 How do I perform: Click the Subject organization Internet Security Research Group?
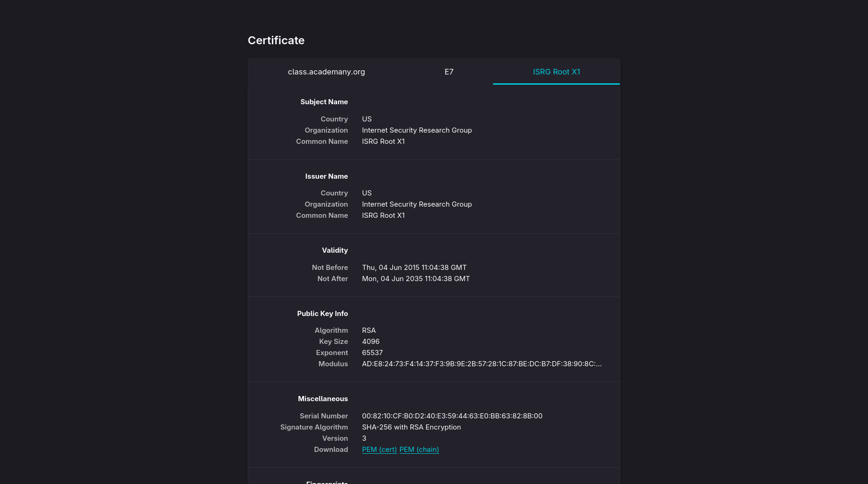click(417, 130)
